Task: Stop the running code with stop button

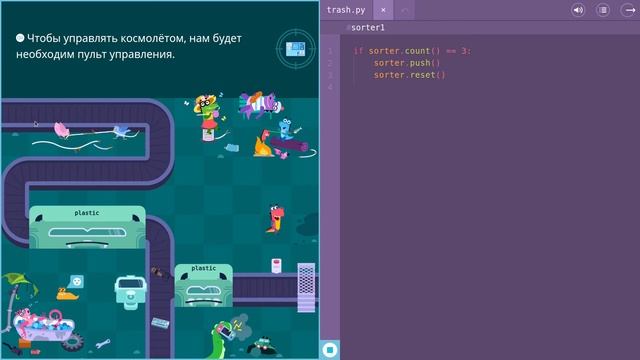Action: [x=330, y=350]
